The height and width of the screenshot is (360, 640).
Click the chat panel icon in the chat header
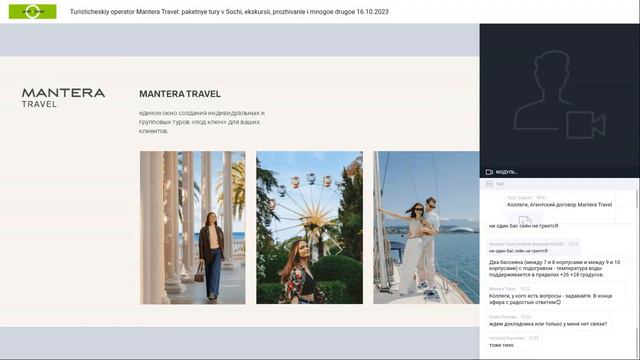pyautogui.click(x=489, y=184)
